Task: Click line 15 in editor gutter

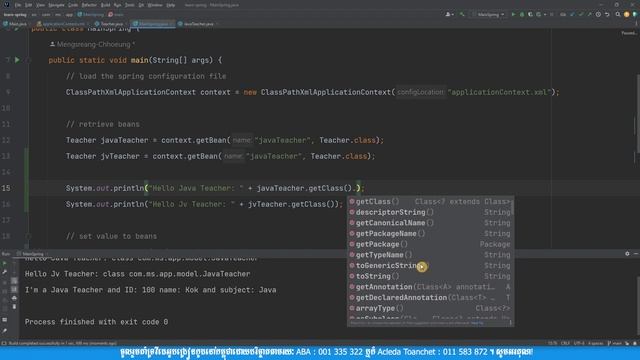Action: (6, 188)
